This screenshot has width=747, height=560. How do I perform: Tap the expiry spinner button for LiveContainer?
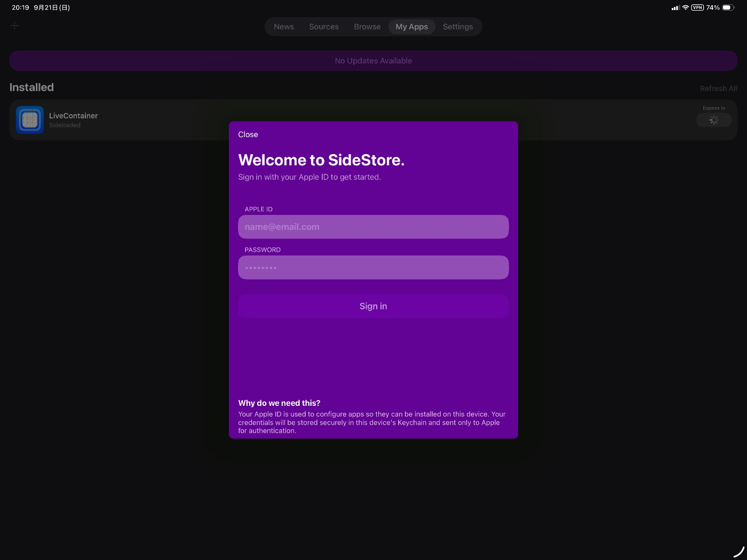coord(714,121)
